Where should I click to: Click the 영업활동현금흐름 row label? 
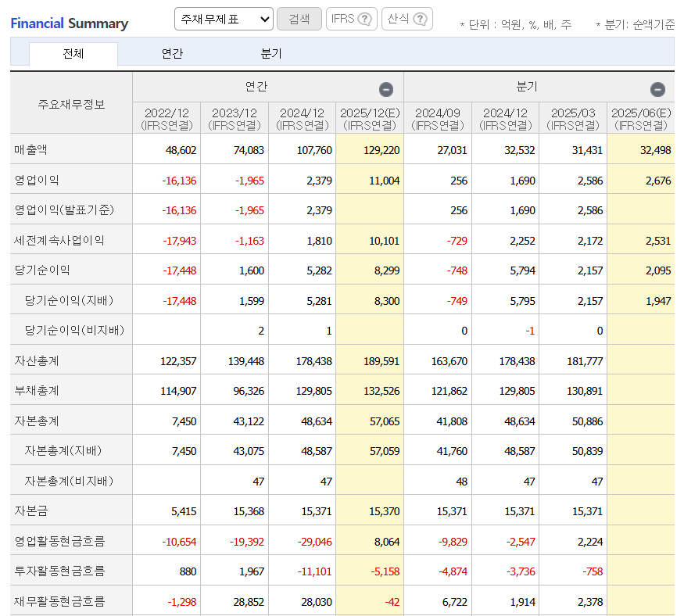59,541
